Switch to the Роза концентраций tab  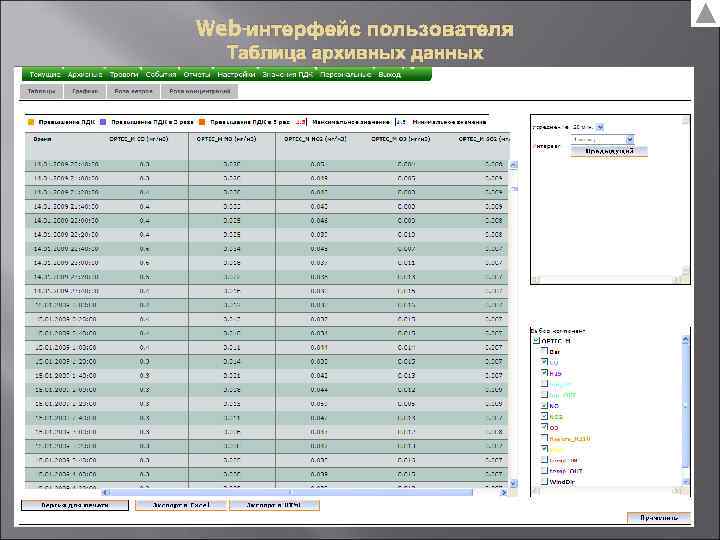(199, 91)
